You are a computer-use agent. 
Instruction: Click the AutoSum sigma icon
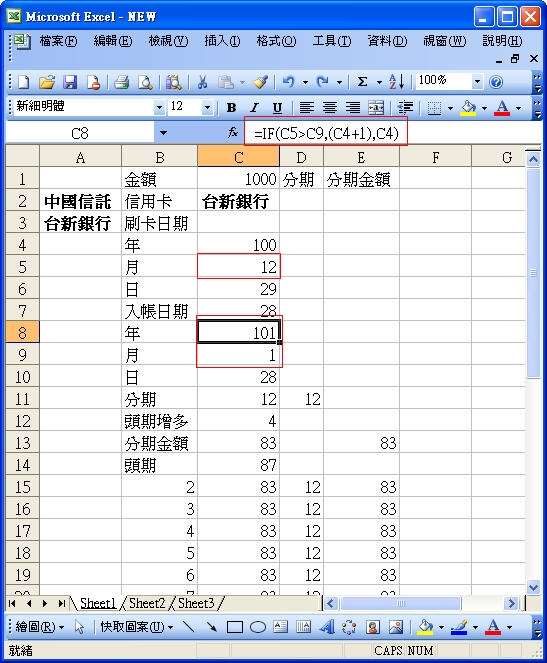pyautogui.click(x=362, y=82)
